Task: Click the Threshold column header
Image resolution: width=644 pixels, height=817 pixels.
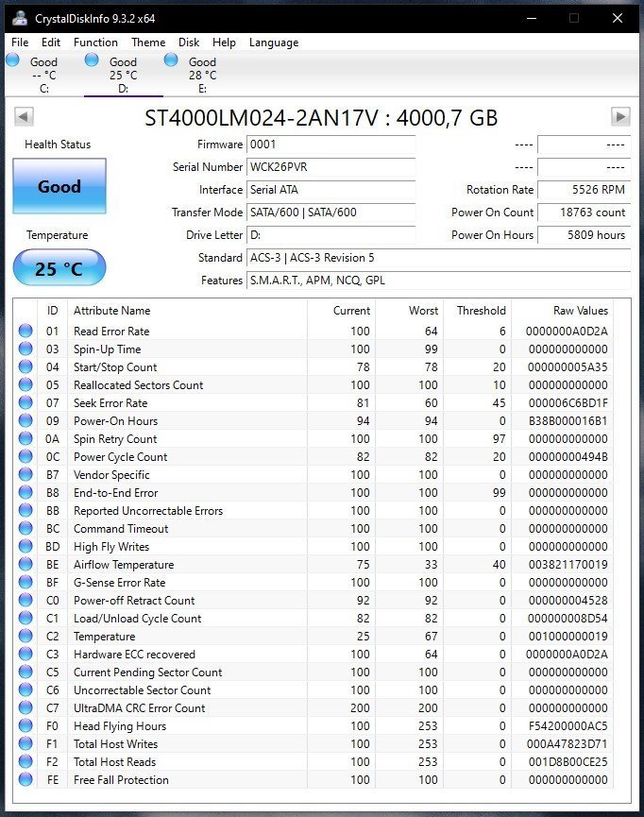Action: [x=482, y=311]
